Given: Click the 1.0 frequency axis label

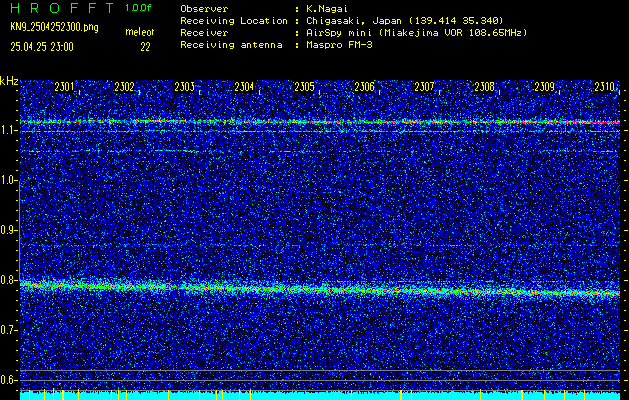Looking at the screenshot, I should 8,180.
